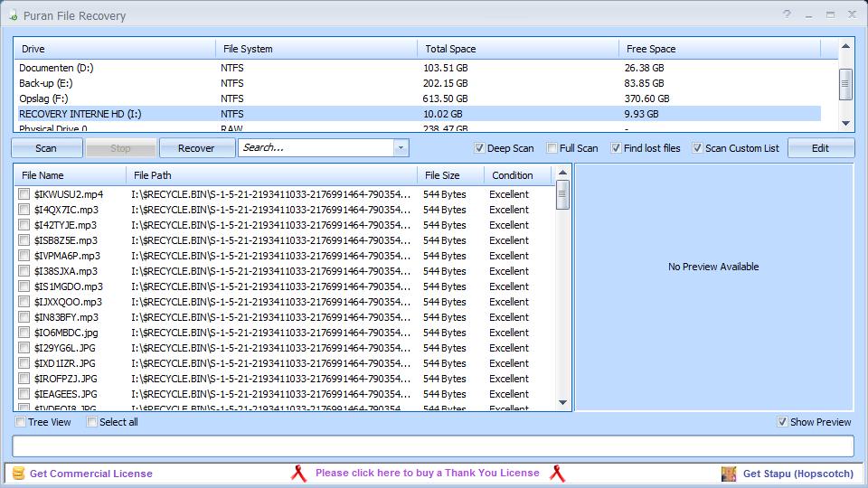Toggle Scan Custom List checkbox
Image resolution: width=868 pixels, height=488 pixels.
click(697, 147)
